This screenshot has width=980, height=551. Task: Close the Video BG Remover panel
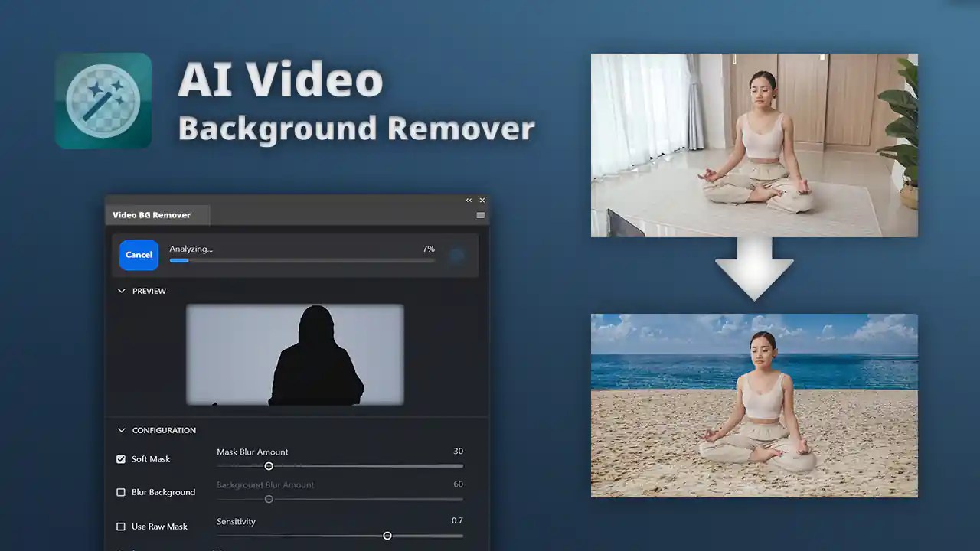click(482, 200)
